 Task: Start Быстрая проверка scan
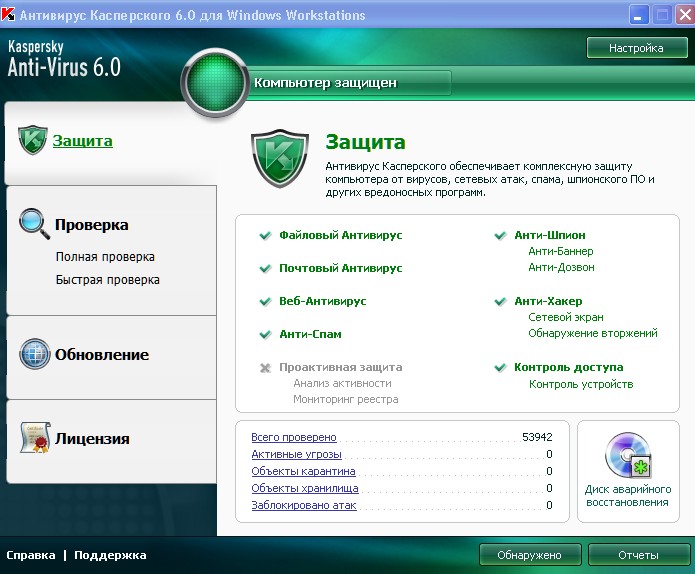click(x=108, y=280)
